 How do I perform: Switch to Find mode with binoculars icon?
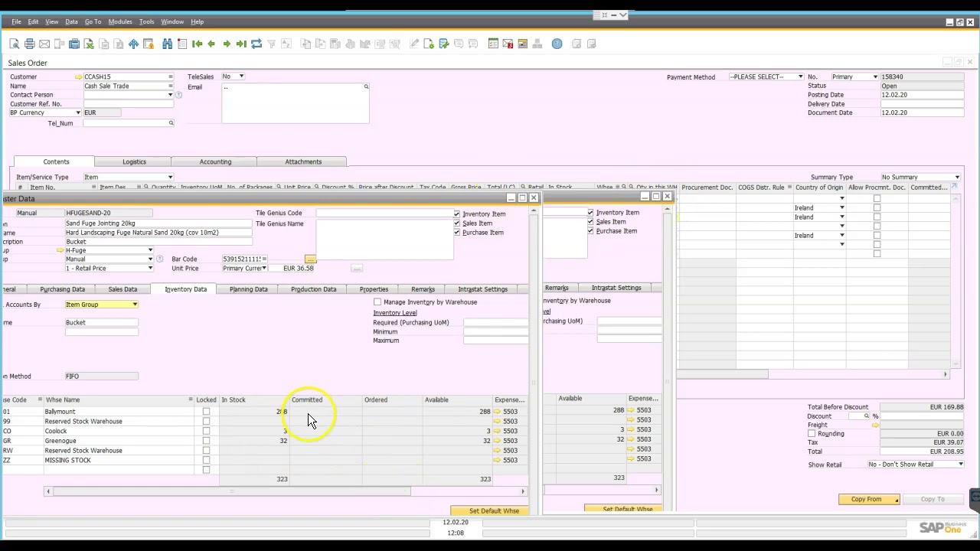(167, 44)
